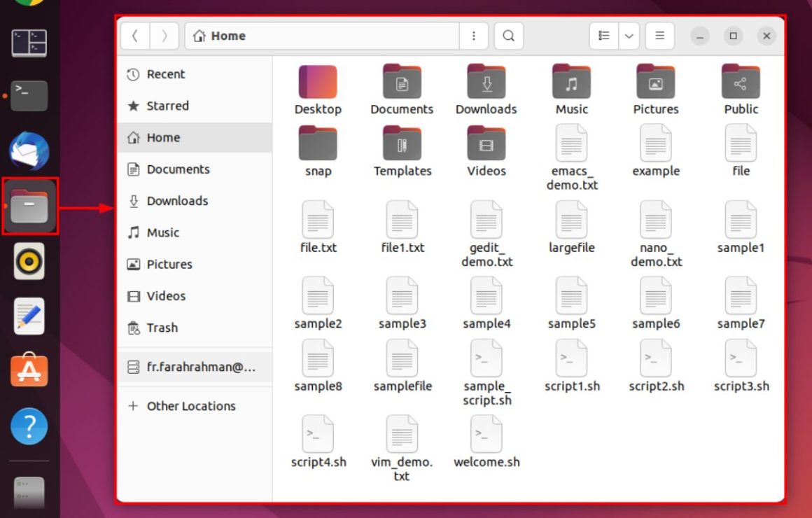Click the Forward navigation arrow
This screenshot has width=812, height=518.
click(x=166, y=36)
